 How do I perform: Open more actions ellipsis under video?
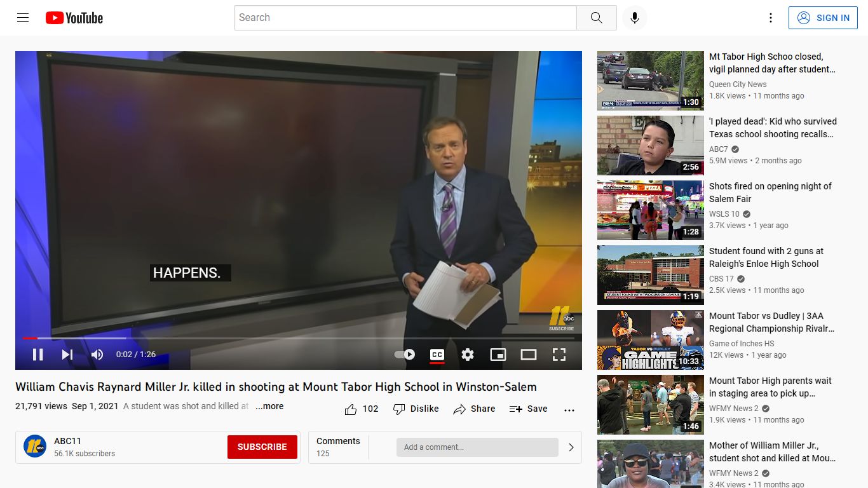[x=569, y=409]
